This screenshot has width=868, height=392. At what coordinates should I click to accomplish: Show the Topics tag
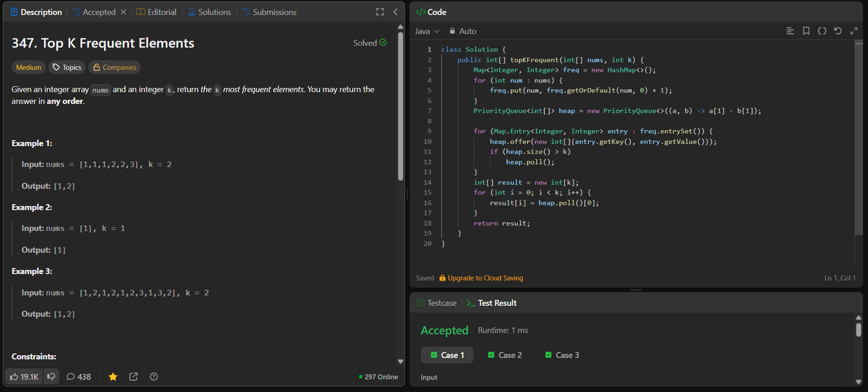tap(66, 67)
